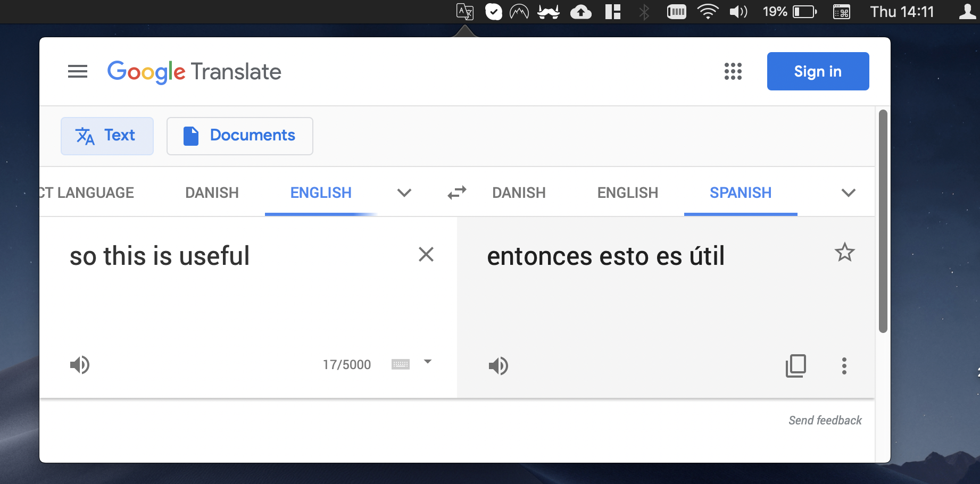980x484 pixels.
Task: Open more translation options menu
Action: click(x=844, y=366)
